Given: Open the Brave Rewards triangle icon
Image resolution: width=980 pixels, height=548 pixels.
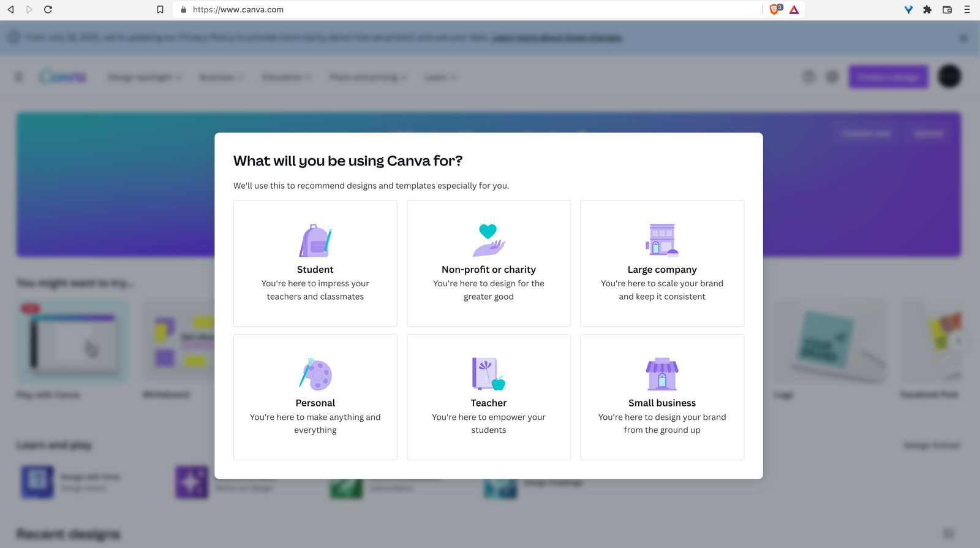Looking at the screenshot, I should [x=794, y=10].
